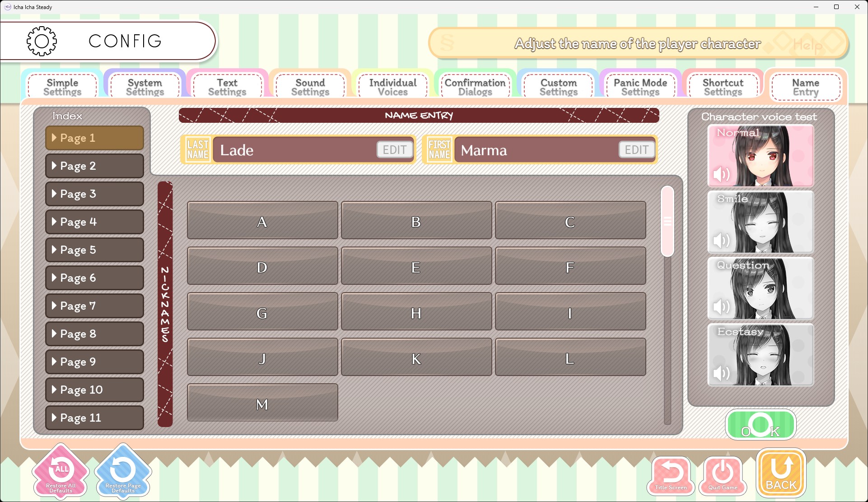This screenshot has width=868, height=502.
Task: Choose nickname letter L
Action: click(570, 357)
